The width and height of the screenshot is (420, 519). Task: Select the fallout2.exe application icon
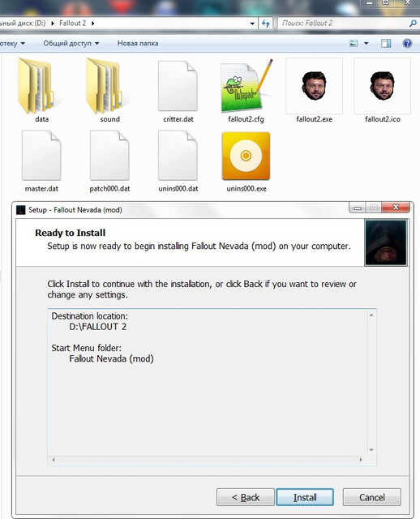click(x=314, y=86)
